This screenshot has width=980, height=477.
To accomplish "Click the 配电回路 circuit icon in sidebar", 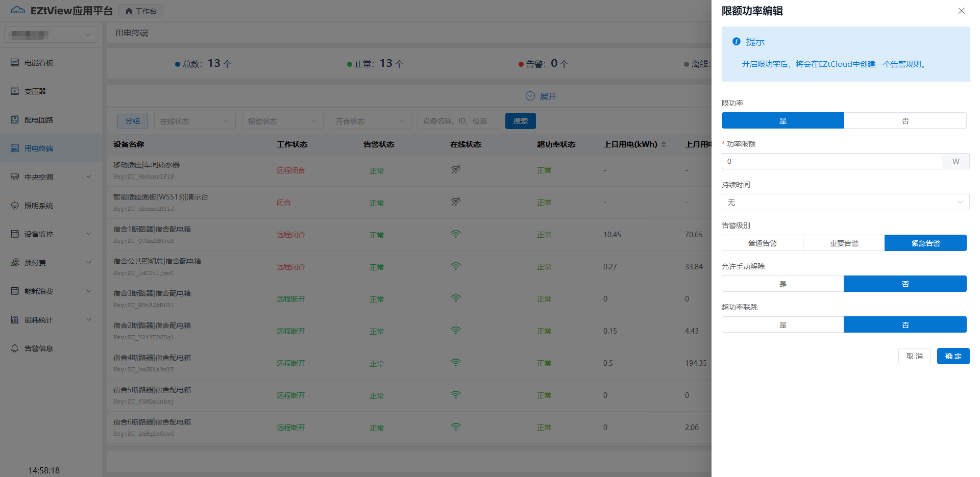I will click(15, 119).
